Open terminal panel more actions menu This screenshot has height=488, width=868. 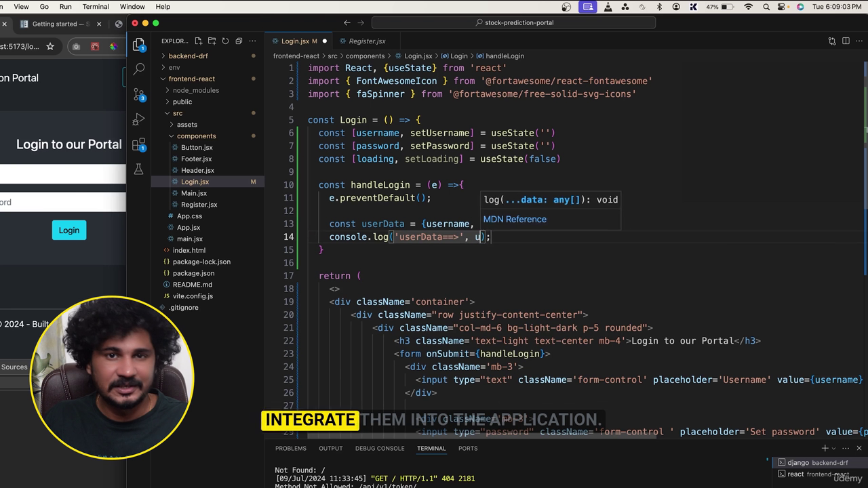tap(846, 448)
